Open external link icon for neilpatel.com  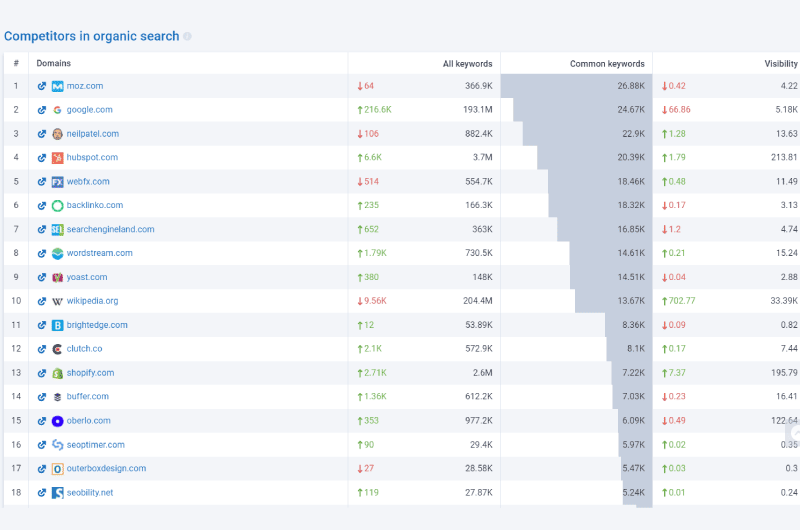(x=42, y=134)
